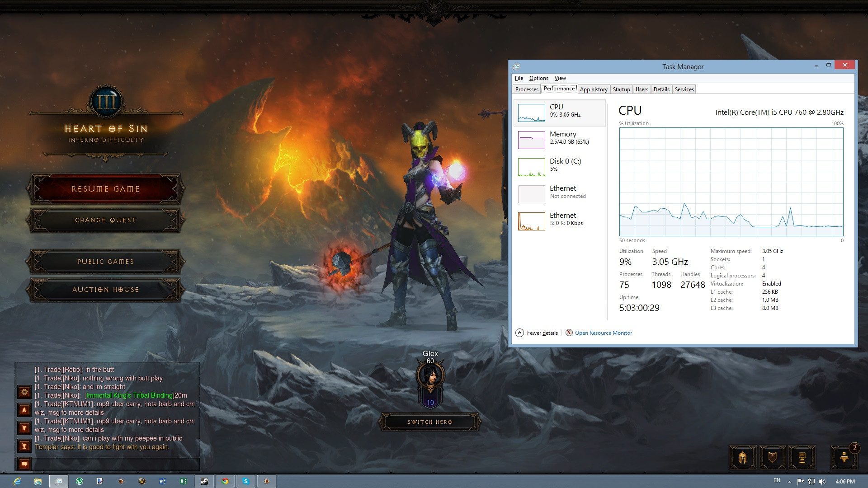Click the Resume Game button
This screenshot has width=868, height=488.
pyautogui.click(x=106, y=189)
